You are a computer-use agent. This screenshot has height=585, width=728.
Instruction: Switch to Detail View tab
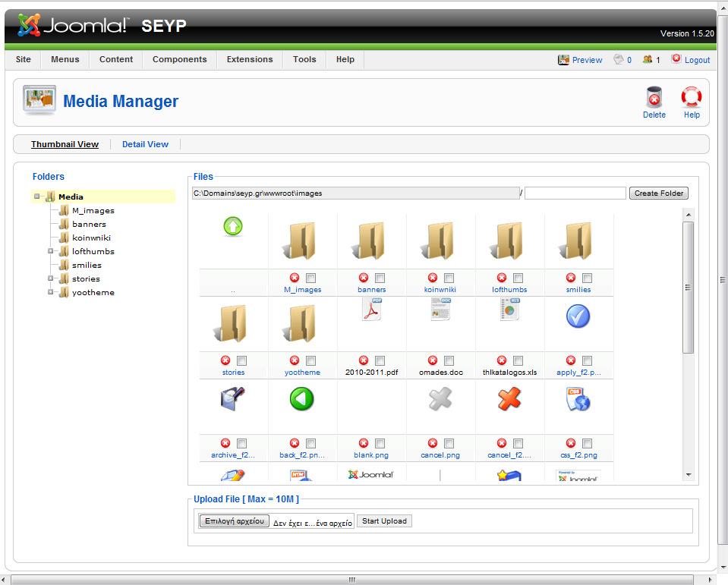[145, 144]
